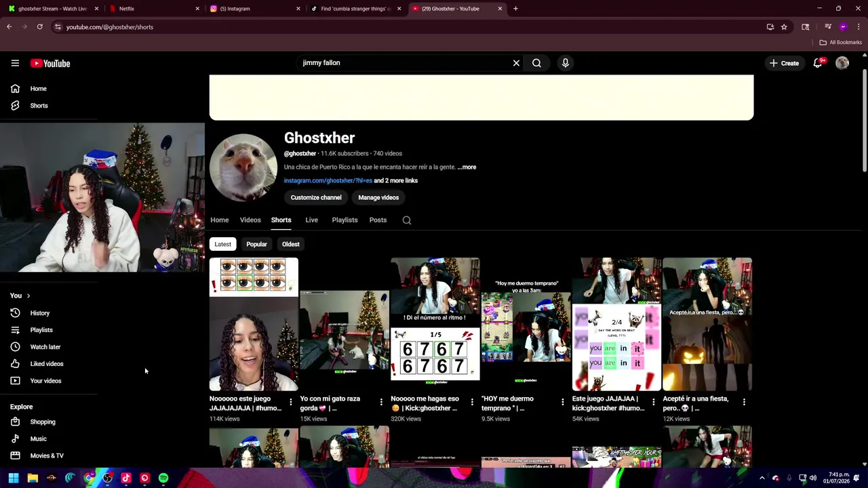Viewport: 868px width, 488px height.
Task: Clear the search box with the X
Action: (x=516, y=63)
